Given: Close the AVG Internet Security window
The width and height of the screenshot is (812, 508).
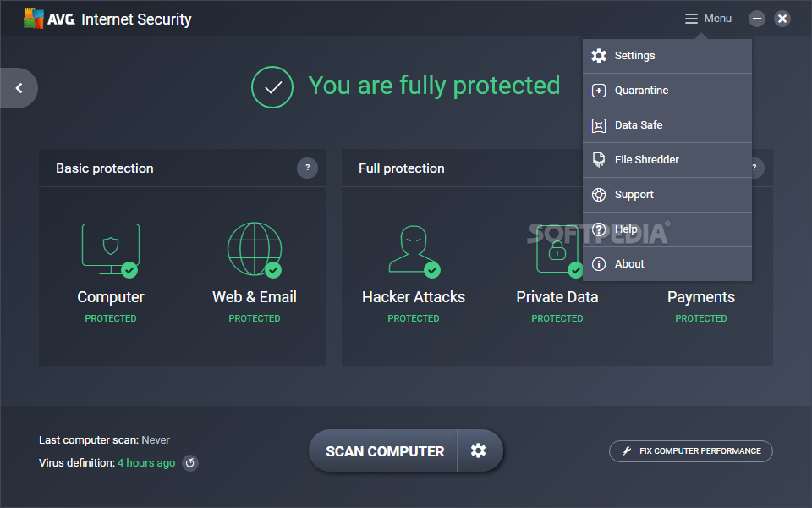Looking at the screenshot, I should [782, 19].
